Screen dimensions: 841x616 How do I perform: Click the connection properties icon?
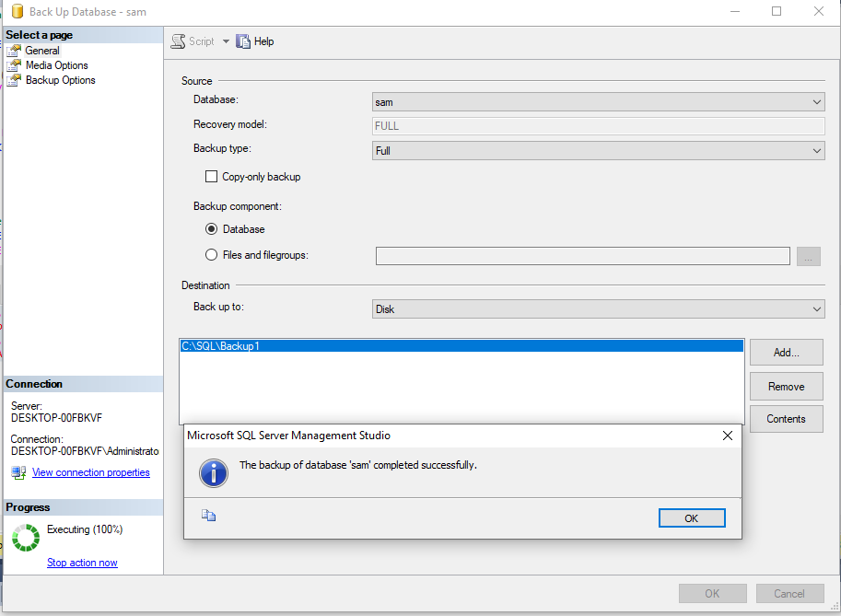coord(18,472)
